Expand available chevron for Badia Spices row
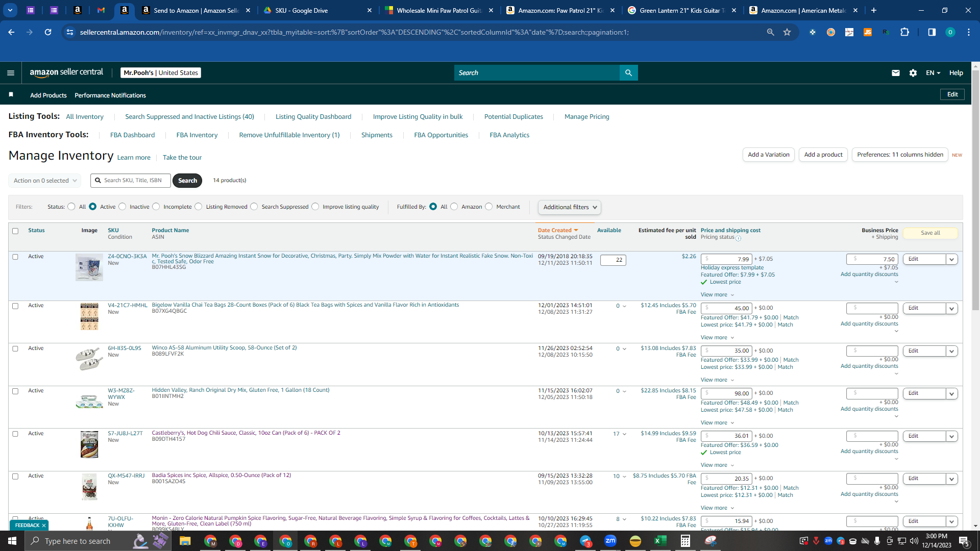The height and width of the screenshot is (551, 980). coord(624,477)
